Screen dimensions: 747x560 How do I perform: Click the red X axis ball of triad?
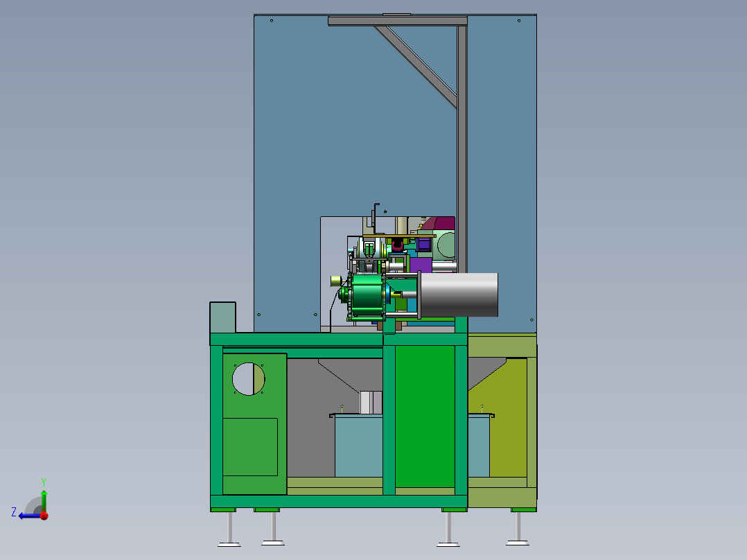pyautogui.click(x=44, y=516)
